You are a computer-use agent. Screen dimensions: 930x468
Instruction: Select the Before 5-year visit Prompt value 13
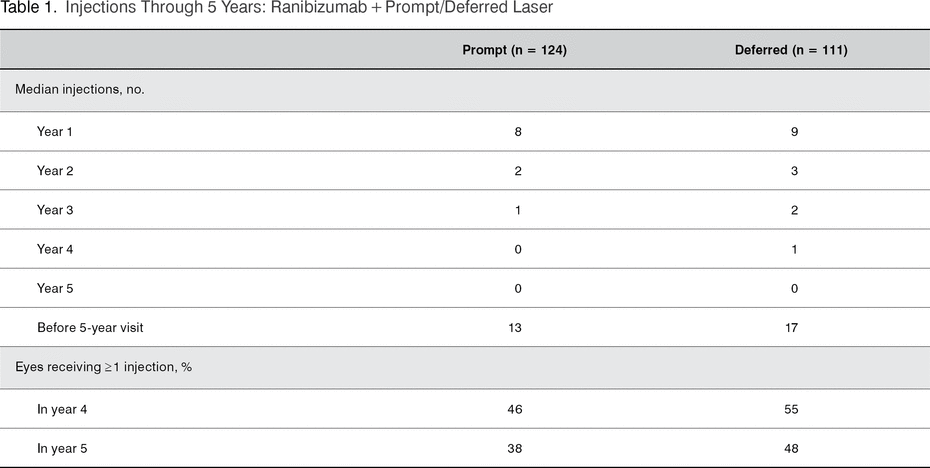515,327
